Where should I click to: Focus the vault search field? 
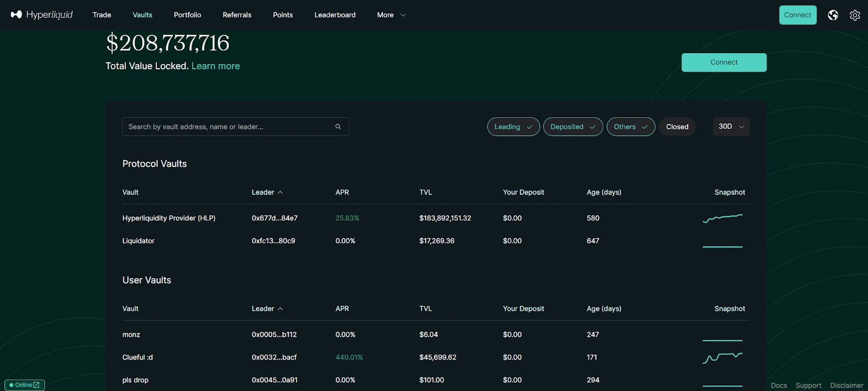click(235, 127)
